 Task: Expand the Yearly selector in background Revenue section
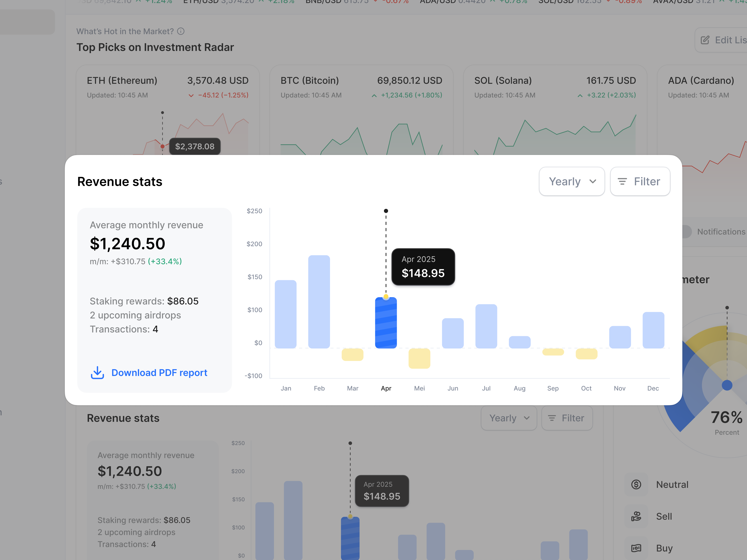tap(509, 418)
